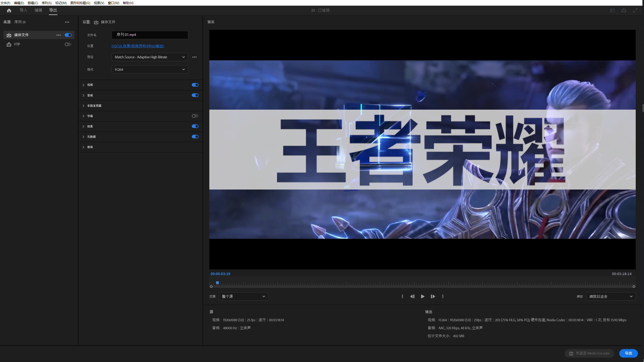Open the H.264 format dropdown
This screenshot has width=644, height=362.
point(150,70)
